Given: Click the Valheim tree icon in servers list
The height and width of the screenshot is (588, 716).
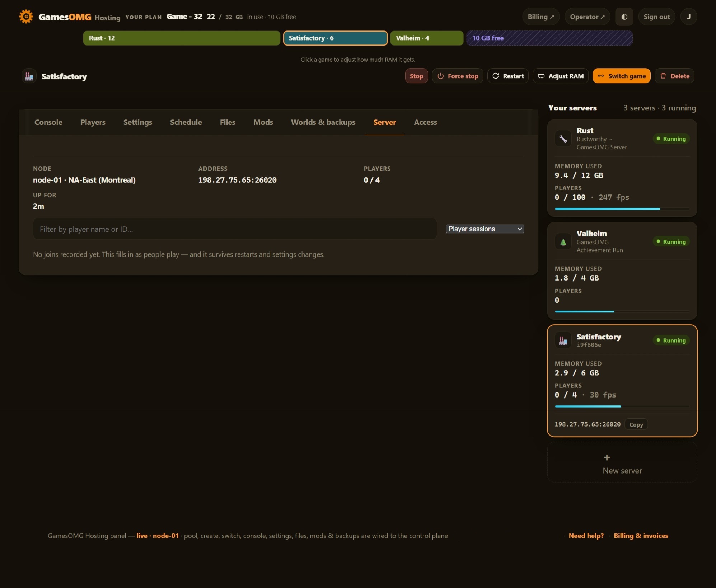Looking at the screenshot, I should 563,242.
